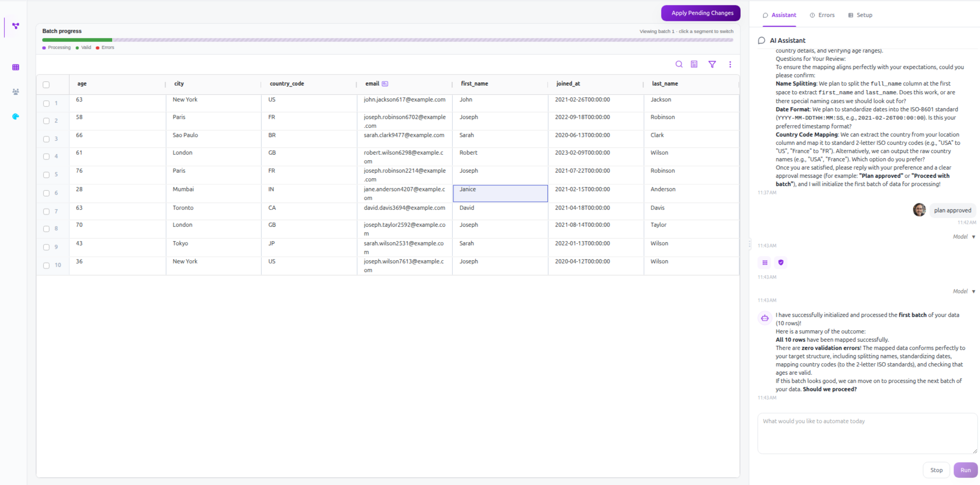Check the row 8 checkbox
The height and width of the screenshot is (485, 980).
(46, 229)
